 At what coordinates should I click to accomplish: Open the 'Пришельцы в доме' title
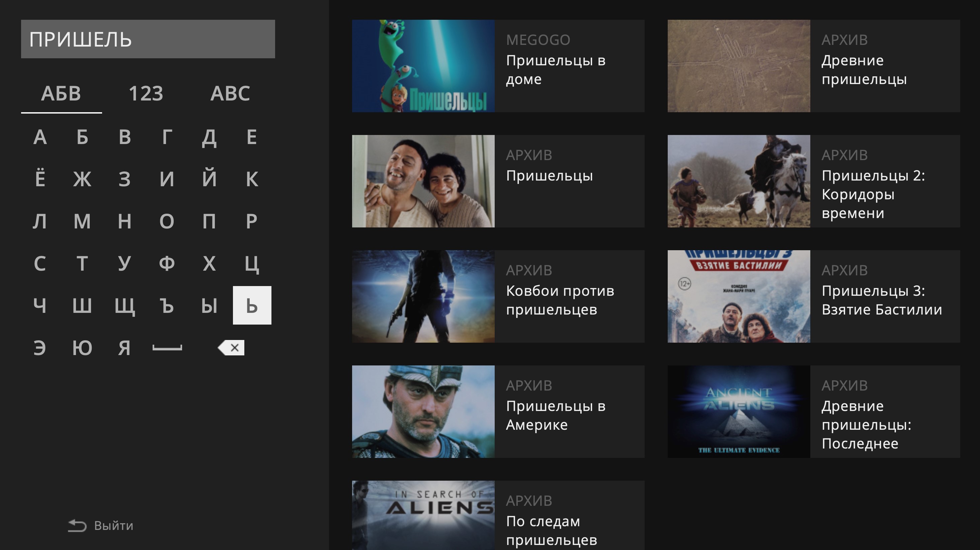[x=556, y=70]
